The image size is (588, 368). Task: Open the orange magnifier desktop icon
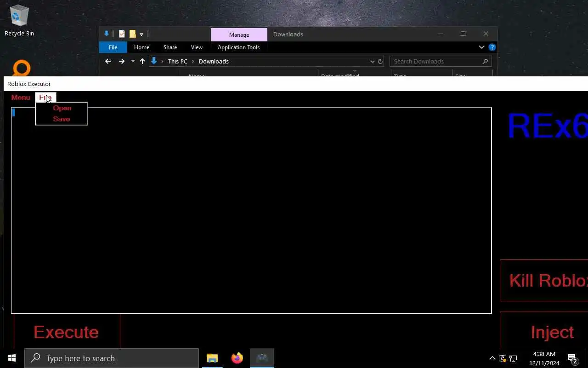[21, 69]
